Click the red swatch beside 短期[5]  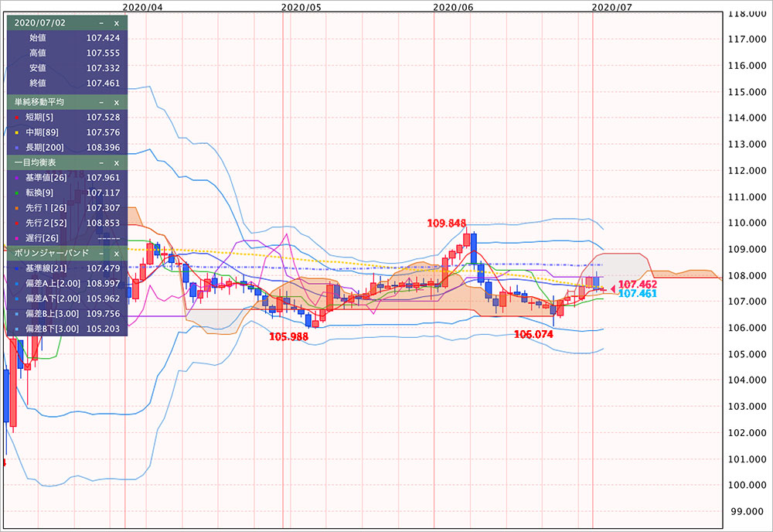coord(15,117)
